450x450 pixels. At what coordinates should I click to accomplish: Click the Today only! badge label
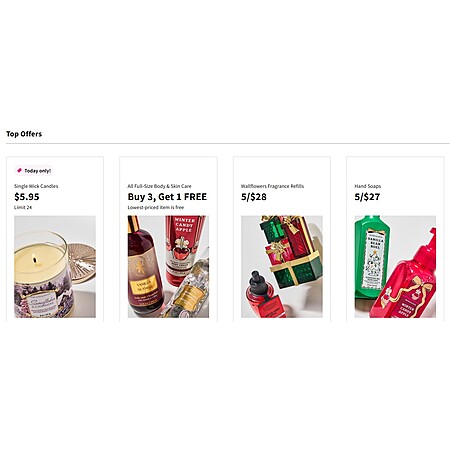pos(38,171)
